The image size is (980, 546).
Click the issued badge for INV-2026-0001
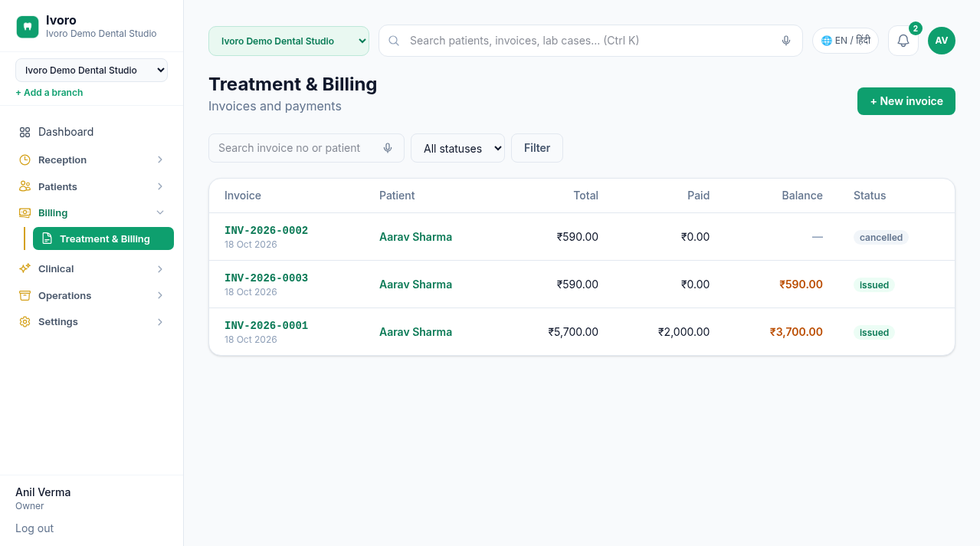coord(874,333)
